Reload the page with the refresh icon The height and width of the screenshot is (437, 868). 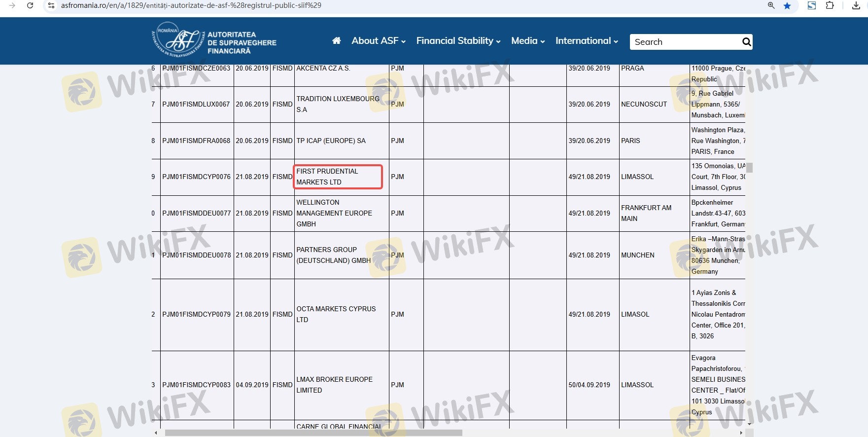(30, 5)
